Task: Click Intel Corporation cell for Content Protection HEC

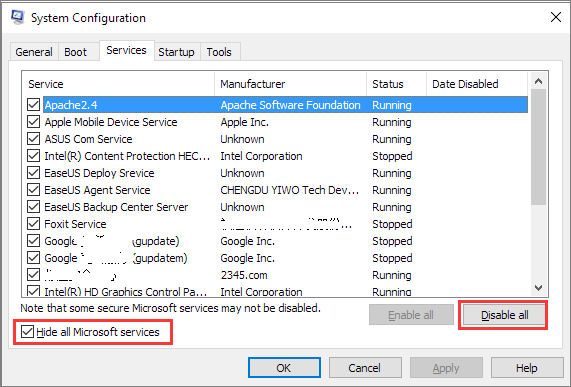Action: tap(261, 156)
